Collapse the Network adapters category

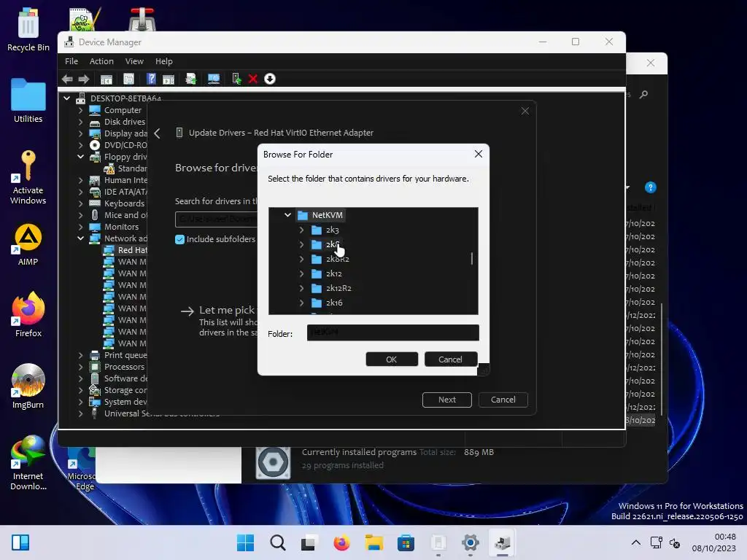(x=80, y=238)
